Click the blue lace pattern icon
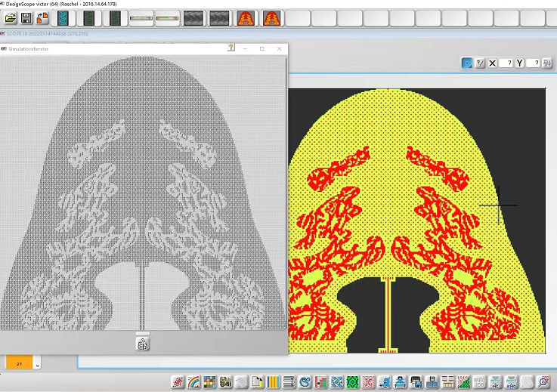The width and height of the screenshot is (557, 392). pos(337,382)
